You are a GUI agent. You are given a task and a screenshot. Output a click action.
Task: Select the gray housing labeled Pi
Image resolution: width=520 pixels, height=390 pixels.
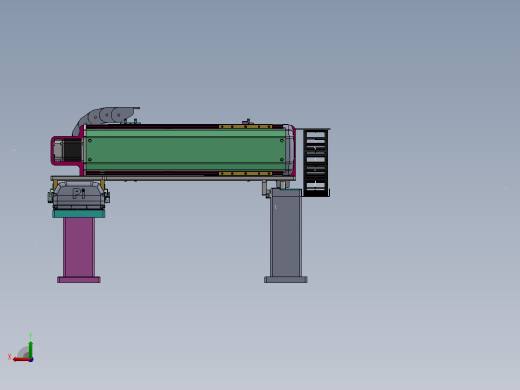pos(79,195)
